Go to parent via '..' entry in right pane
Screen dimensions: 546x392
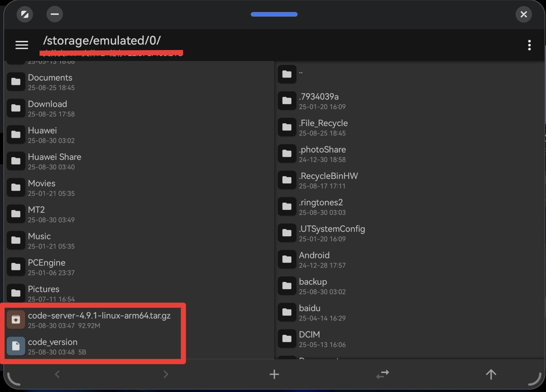[410, 74]
